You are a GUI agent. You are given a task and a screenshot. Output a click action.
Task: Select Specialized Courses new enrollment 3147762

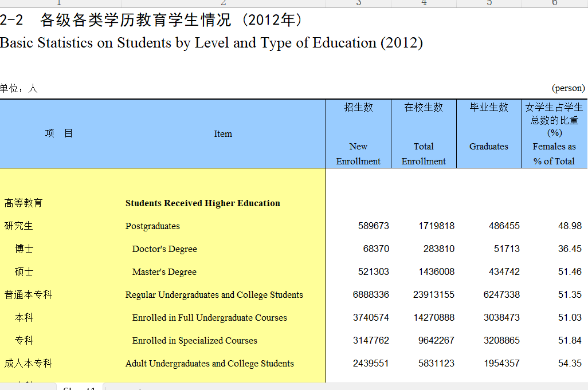(x=371, y=340)
